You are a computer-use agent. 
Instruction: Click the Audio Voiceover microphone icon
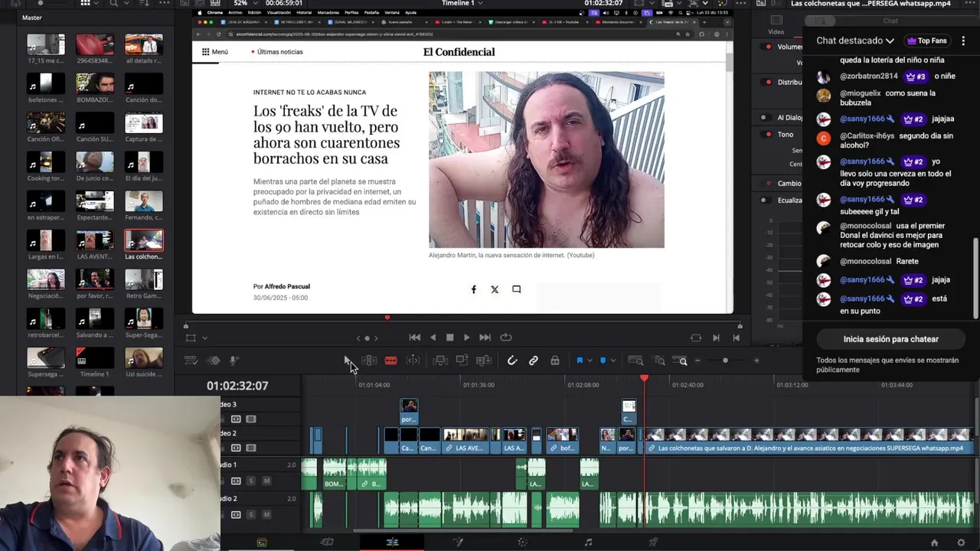pyautogui.click(x=234, y=360)
